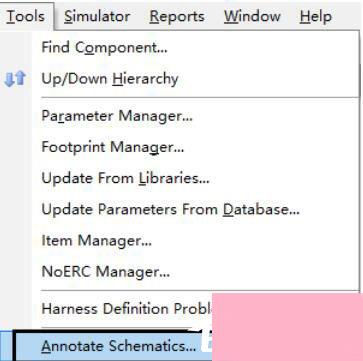Open the Tools menu
363x361 pixels.
[x=26, y=16]
